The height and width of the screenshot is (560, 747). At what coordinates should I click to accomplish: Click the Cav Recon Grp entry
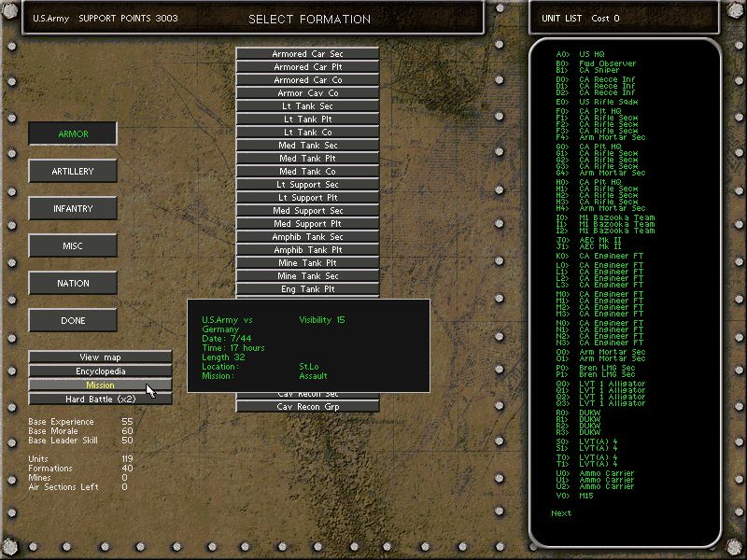[x=310, y=407]
